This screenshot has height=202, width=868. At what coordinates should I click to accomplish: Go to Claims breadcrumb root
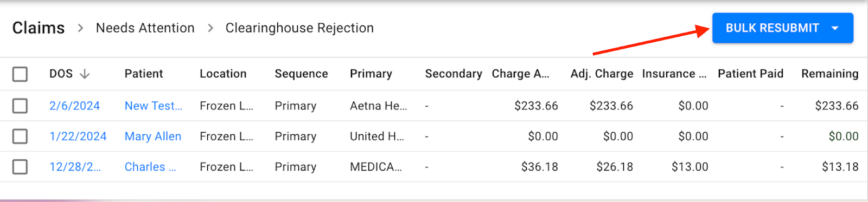(39, 28)
